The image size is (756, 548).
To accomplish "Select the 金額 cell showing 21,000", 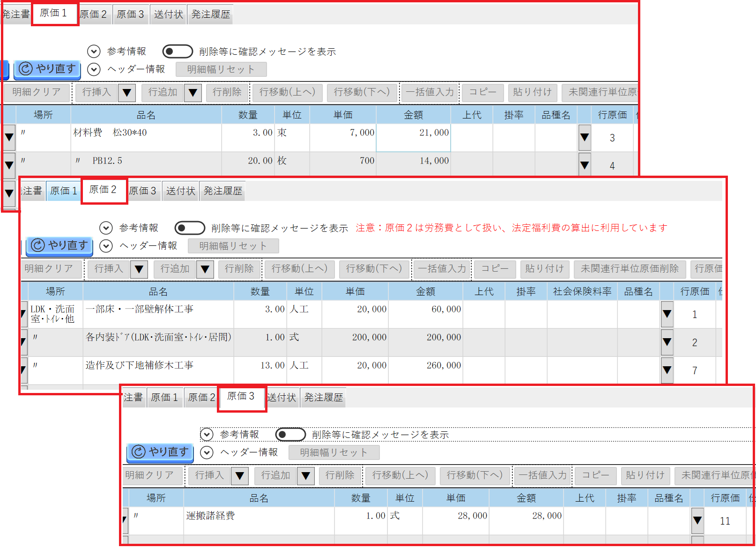I will point(413,137).
